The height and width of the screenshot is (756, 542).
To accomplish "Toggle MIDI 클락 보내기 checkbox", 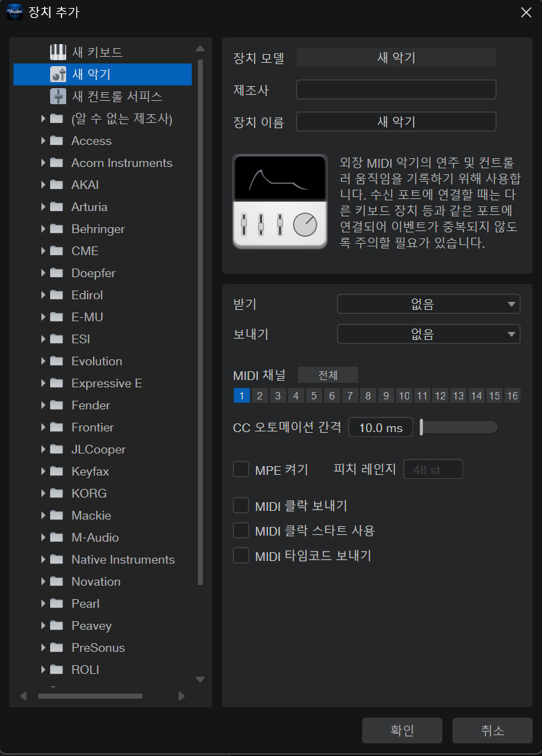I will pyautogui.click(x=241, y=506).
